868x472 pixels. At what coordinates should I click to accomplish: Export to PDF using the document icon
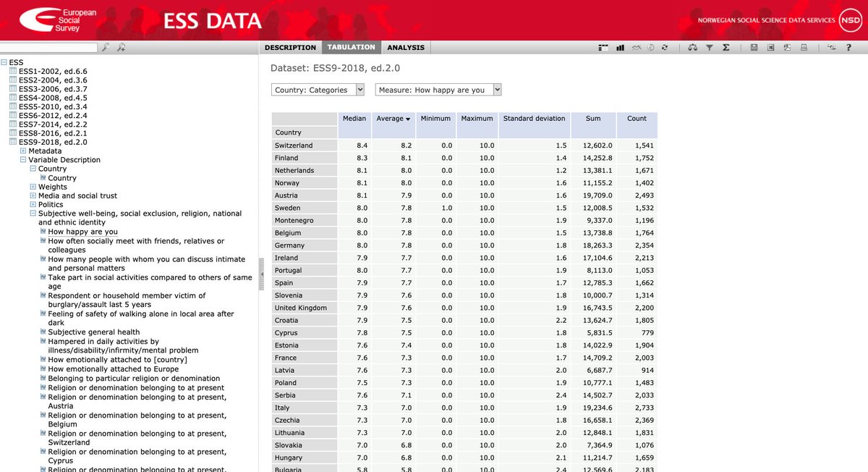(x=787, y=48)
